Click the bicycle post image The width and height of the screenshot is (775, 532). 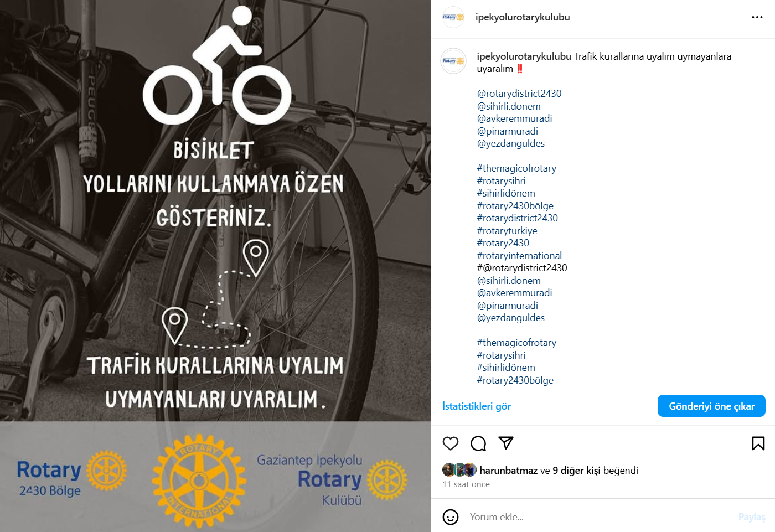click(x=215, y=266)
